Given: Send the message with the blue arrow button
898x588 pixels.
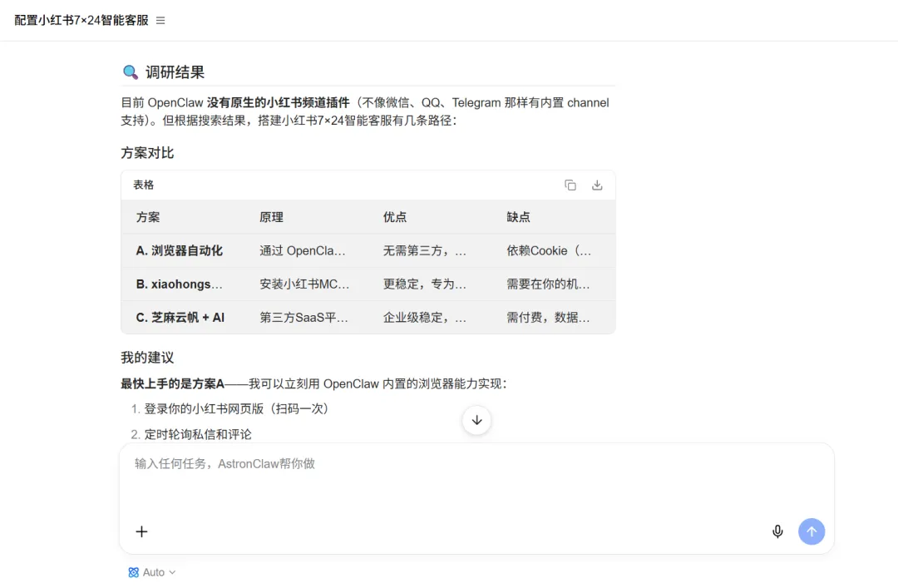Looking at the screenshot, I should coord(812,531).
